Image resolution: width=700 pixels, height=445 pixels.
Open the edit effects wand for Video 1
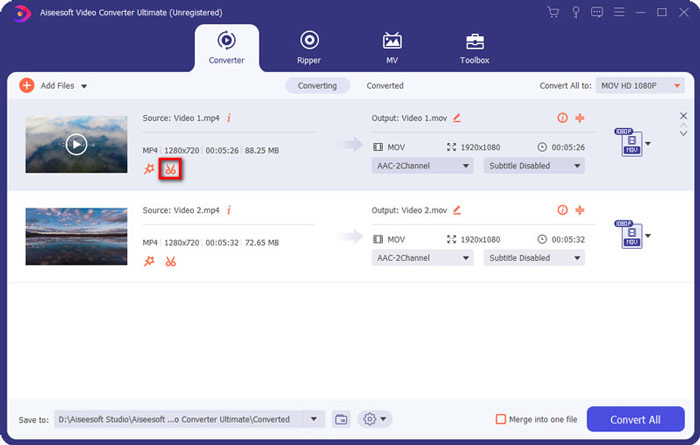(x=149, y=169)
